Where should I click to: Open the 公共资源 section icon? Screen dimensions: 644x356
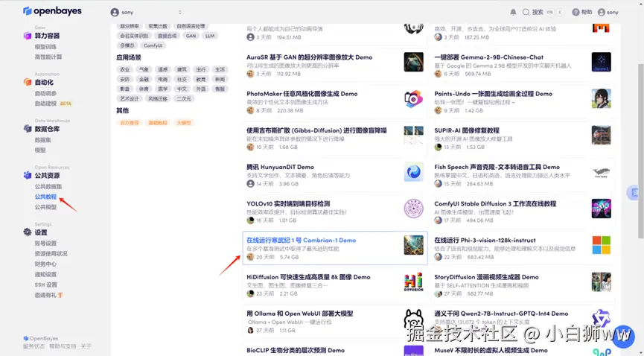(28, 176)
